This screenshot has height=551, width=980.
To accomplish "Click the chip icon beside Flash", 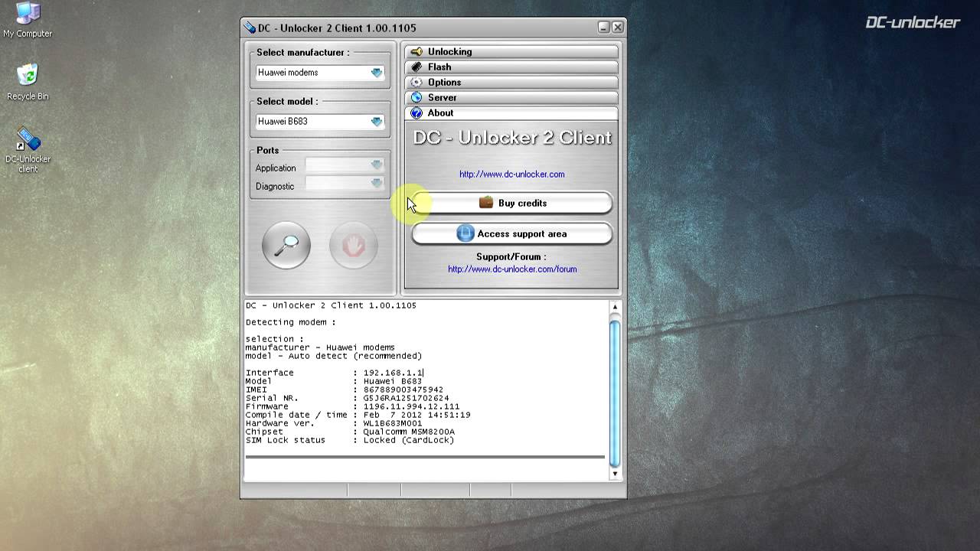I will (416, 67).
